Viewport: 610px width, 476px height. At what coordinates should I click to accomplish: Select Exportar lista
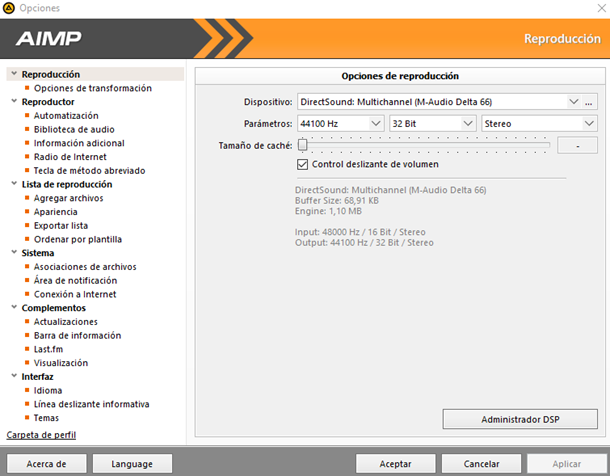pyautogui.click(x=61, y=226)
